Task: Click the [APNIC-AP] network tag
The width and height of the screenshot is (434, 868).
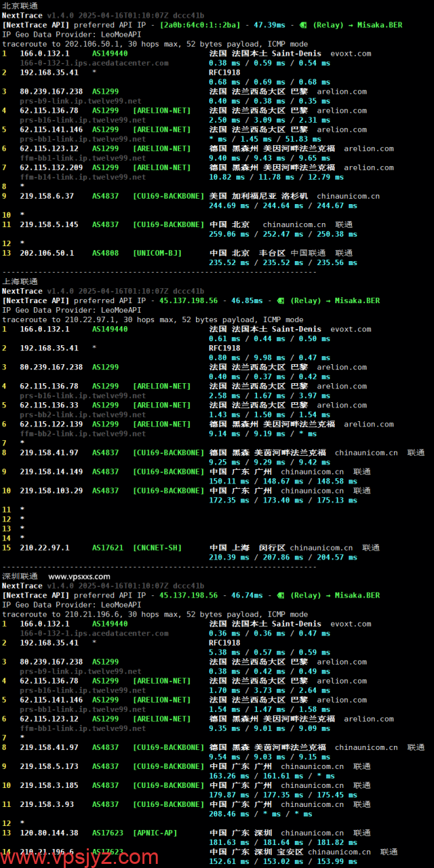Action: pyautogui.click(x=155, y=833)
